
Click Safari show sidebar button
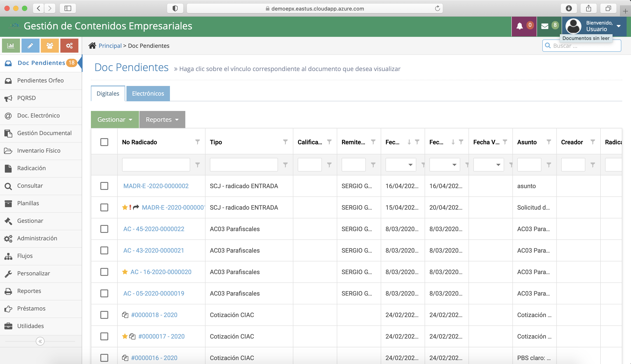pyautogui.click(x=68, y=9)
